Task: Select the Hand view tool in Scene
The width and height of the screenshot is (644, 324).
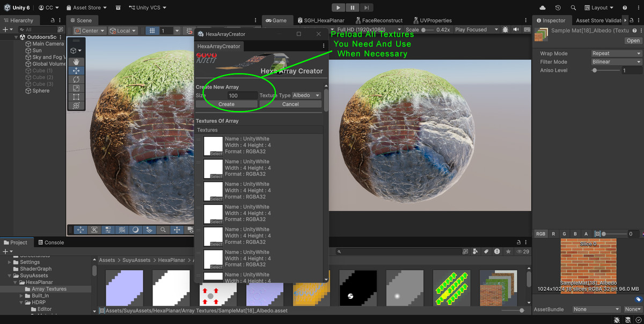Action: [76, 62]
